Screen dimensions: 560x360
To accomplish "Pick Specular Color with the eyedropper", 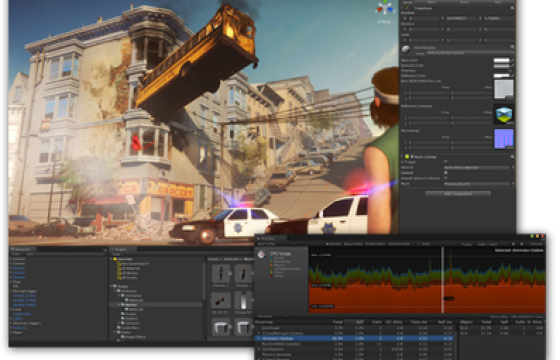I will (512, 65).
